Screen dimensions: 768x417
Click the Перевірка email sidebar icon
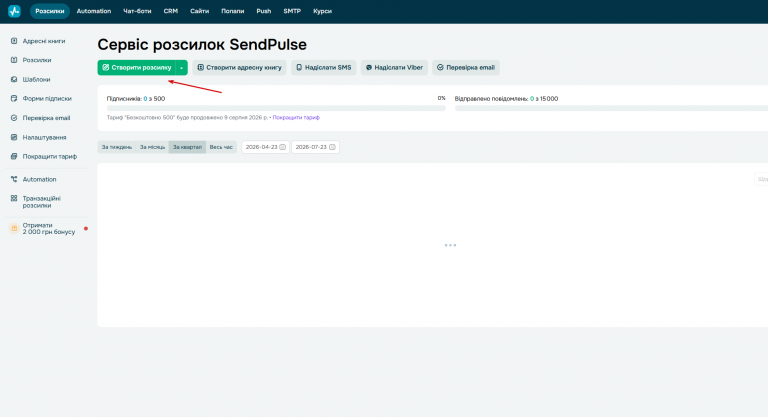[x=14, y=118]
